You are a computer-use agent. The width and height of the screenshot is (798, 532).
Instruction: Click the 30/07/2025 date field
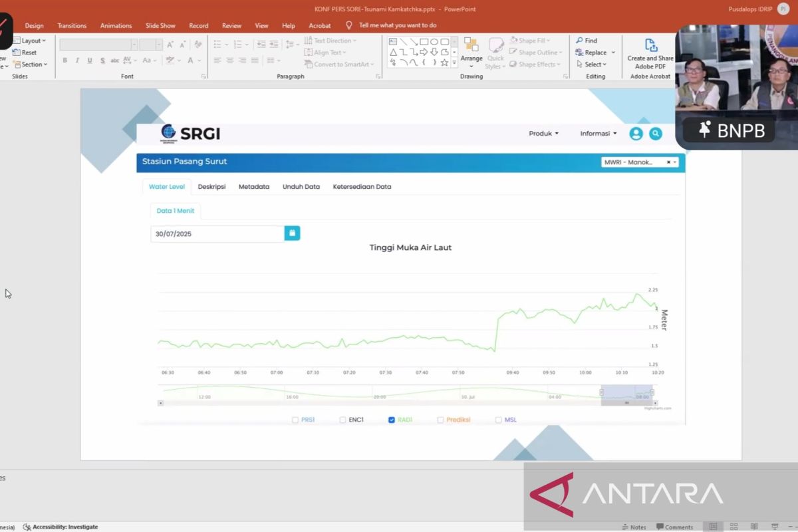click(217, 234)
